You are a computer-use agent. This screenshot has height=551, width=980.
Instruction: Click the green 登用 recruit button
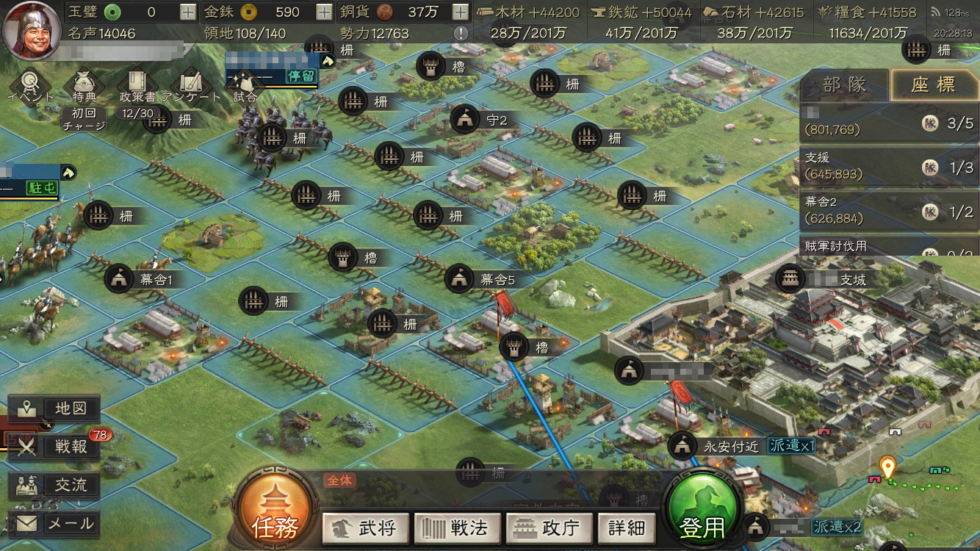[x=702, y=510]
